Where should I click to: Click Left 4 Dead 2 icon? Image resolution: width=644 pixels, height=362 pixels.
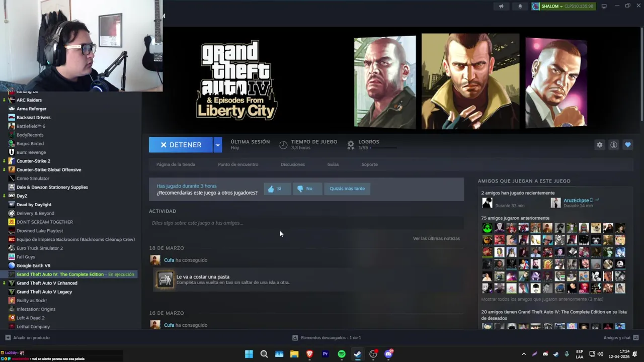pos(12,318)
